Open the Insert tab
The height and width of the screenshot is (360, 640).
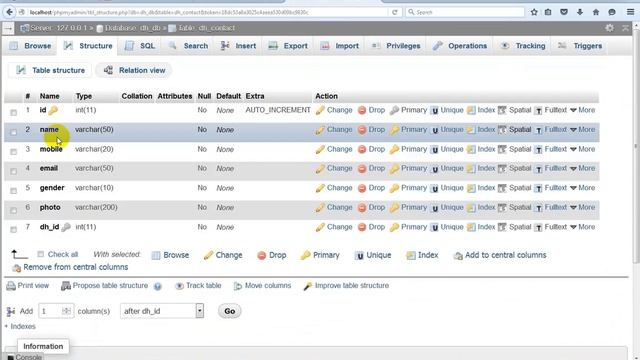pyautogui.click(x=238, y=46)
